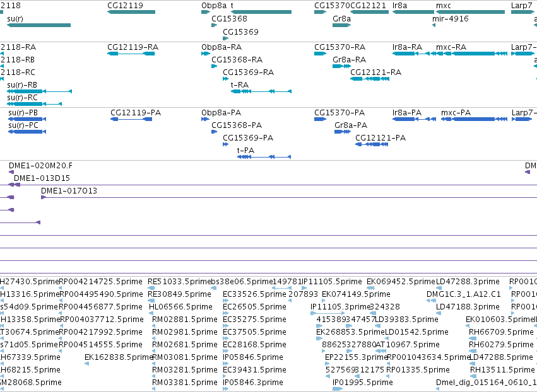
Task: Click the Ir8a-RA transcript label
Action: [x=407, y=47]
